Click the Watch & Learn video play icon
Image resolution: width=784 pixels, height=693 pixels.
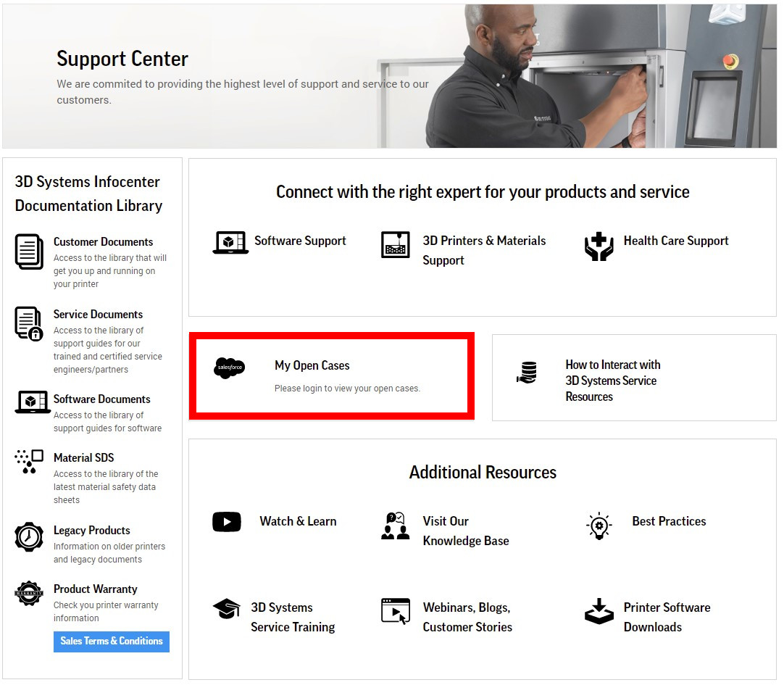(x=227, y=522)
